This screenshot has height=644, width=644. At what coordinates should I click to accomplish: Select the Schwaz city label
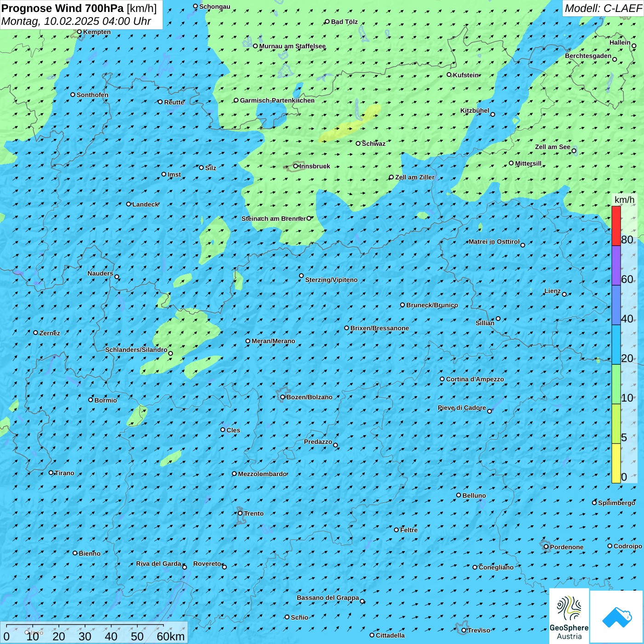coord(374,144)
